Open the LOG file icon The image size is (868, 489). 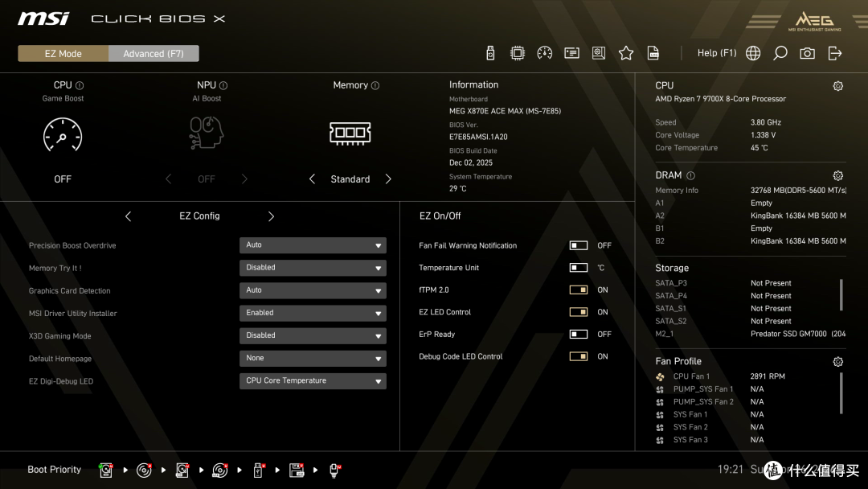(x=653, y=53)
